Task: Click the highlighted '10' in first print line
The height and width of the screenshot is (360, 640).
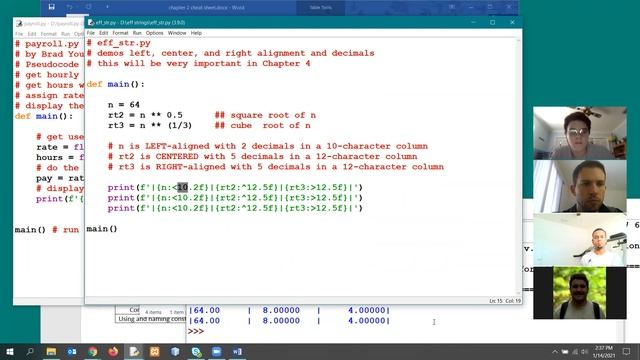Action: [182, 187]
